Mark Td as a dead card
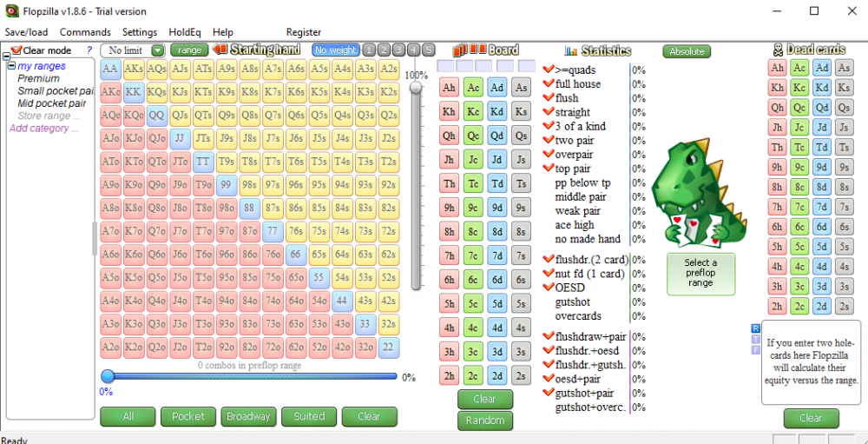Viewport: 868px width, 444px height. point(821,148)
